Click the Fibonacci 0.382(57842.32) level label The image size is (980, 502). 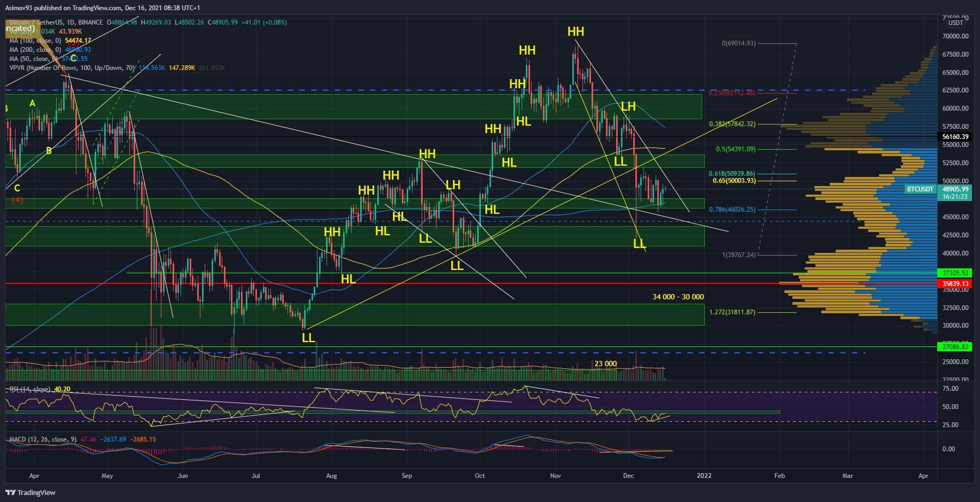pos(732,124)
